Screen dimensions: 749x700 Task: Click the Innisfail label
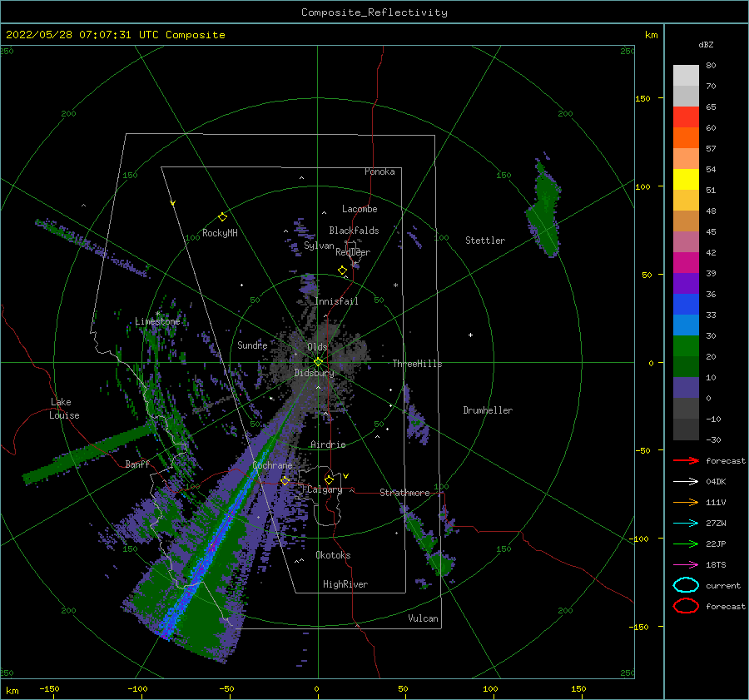336,301
